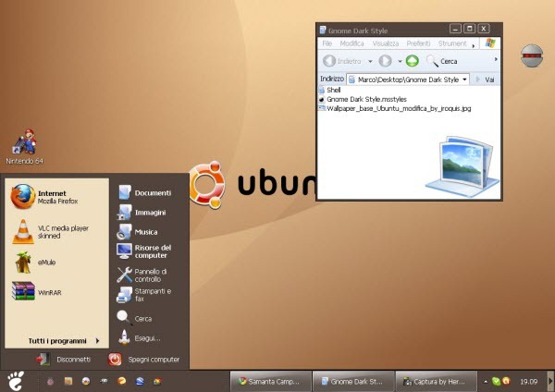Click the Vai go button
Viewport: 555px width, 392px height.
[x=486, y=80]
